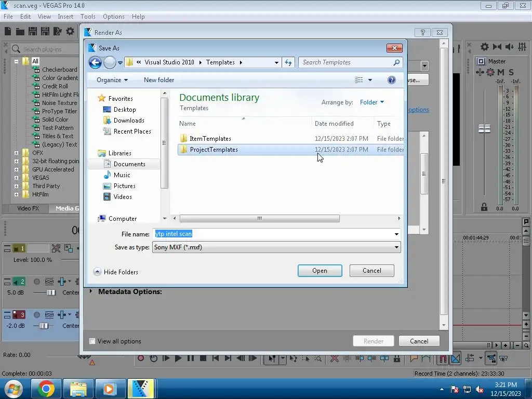Expand the OFX plug-in folder
Screen dimensions: 532x399
click(x=16, y=153)
